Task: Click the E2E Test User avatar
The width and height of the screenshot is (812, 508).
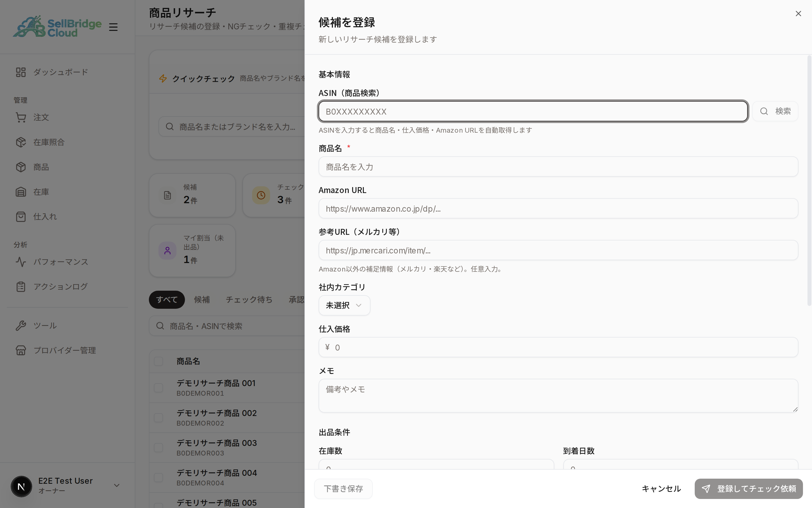Action: pos(21,486)
